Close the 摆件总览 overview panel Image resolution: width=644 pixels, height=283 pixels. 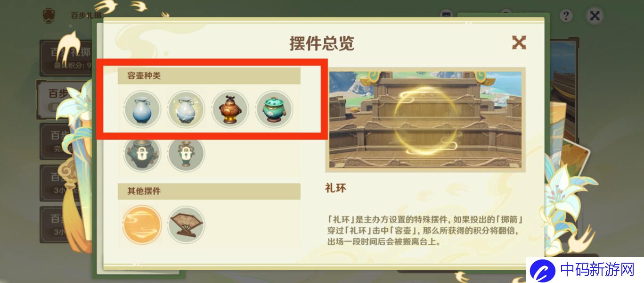point(519,43)
